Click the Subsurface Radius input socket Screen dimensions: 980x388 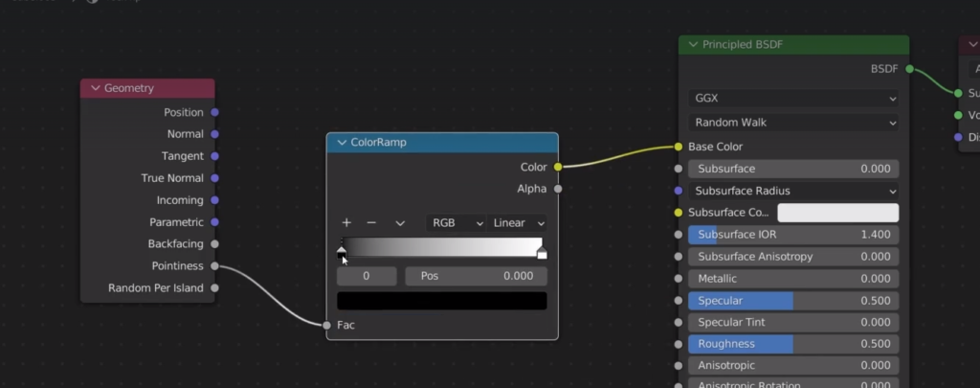point(679,191)
